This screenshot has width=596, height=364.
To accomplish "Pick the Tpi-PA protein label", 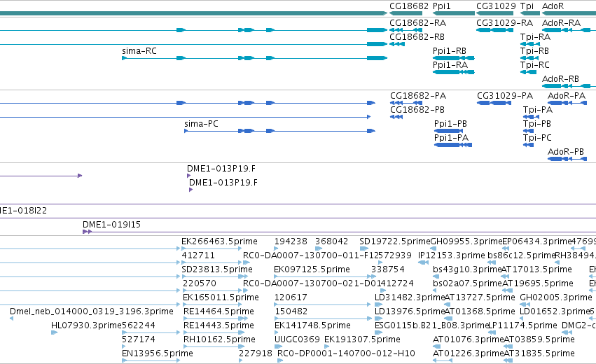I will coord(537,110).
